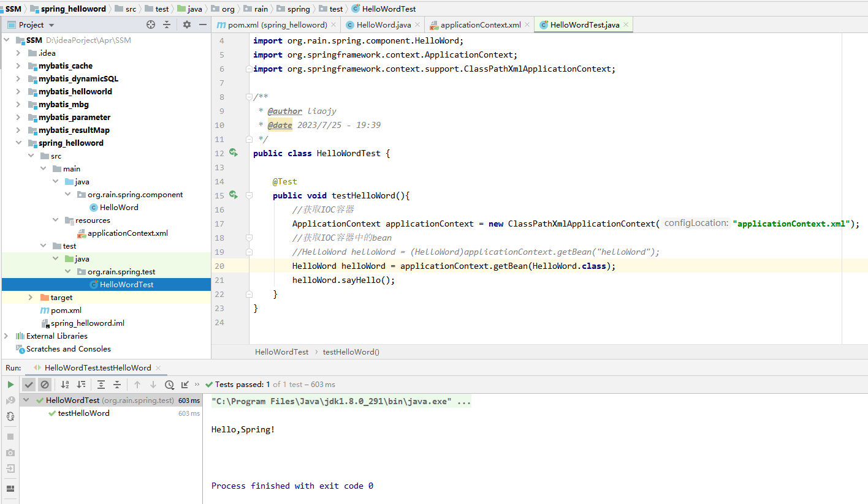Toggle auto-test rerun icon
This screenshot has width=868, height=504.
point(10,416)
